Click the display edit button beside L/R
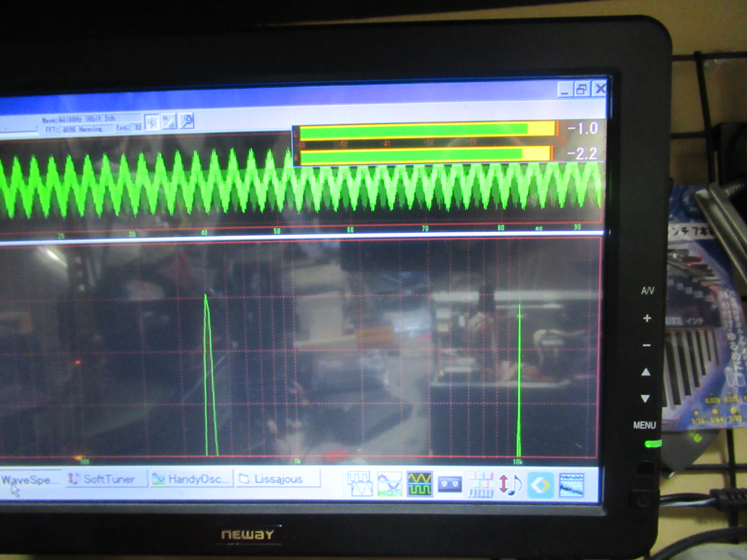The image size is (747, 560). 169,121
